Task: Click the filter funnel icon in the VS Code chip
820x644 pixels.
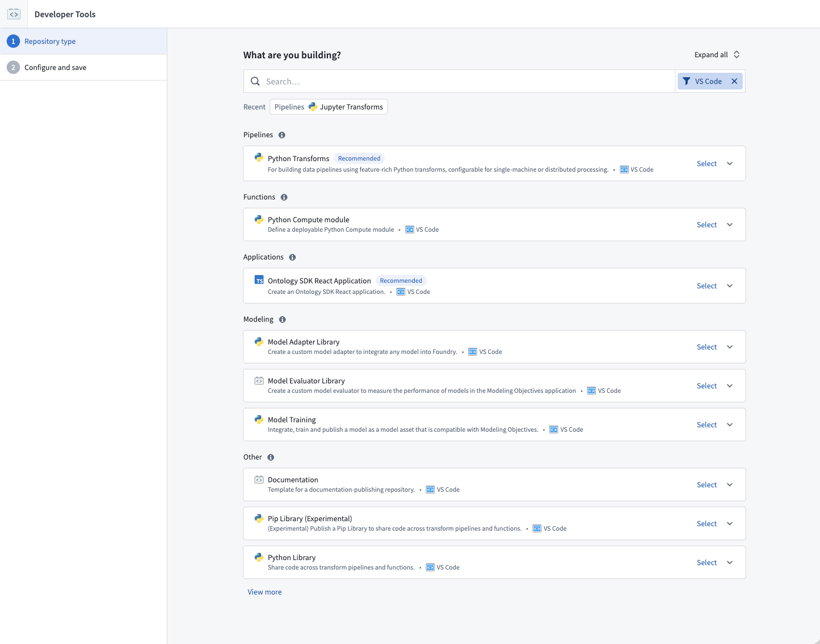Action: tap(687, 81)
